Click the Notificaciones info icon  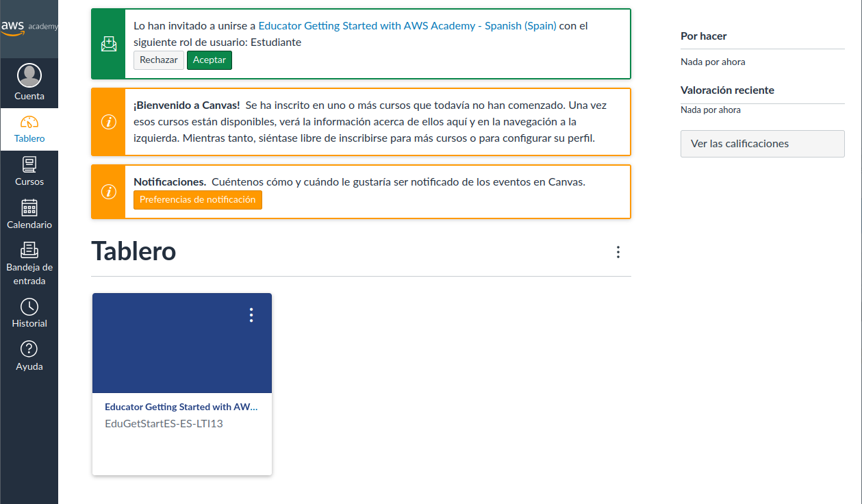[x=108, y=192]
